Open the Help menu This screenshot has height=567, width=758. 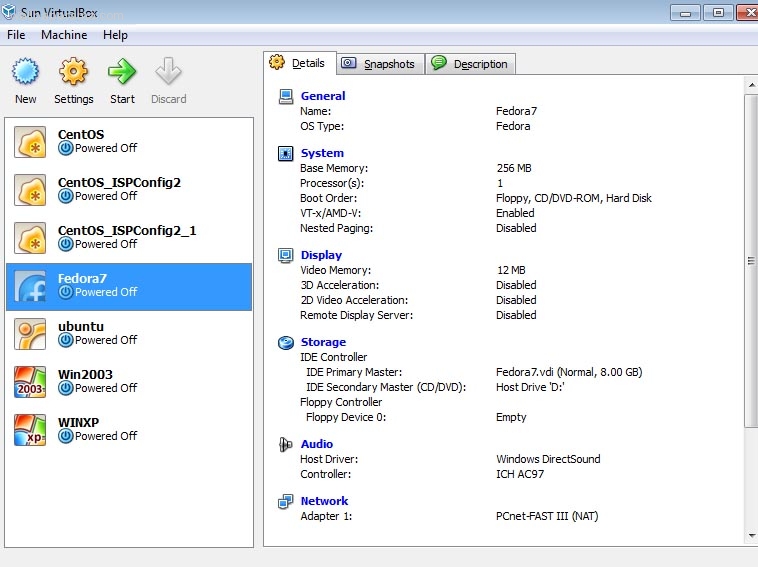[x=115, y=35]
